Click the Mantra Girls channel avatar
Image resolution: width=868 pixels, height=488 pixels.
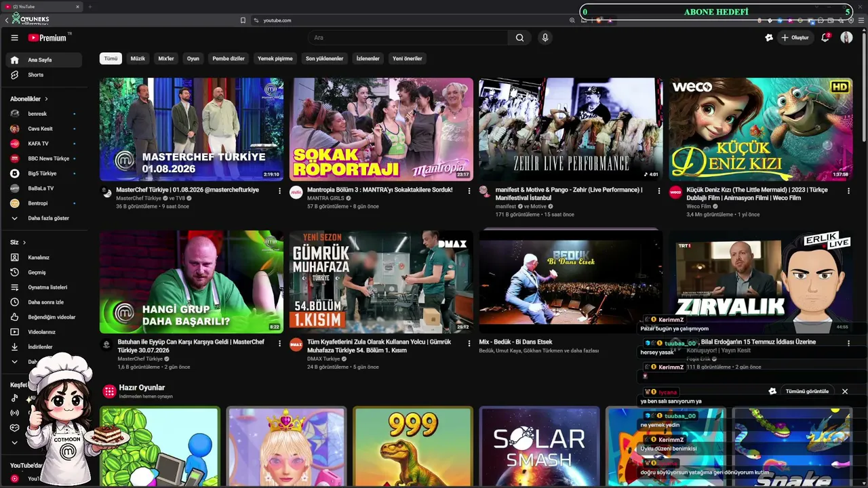pyautogui.click(x=296, y=192)
